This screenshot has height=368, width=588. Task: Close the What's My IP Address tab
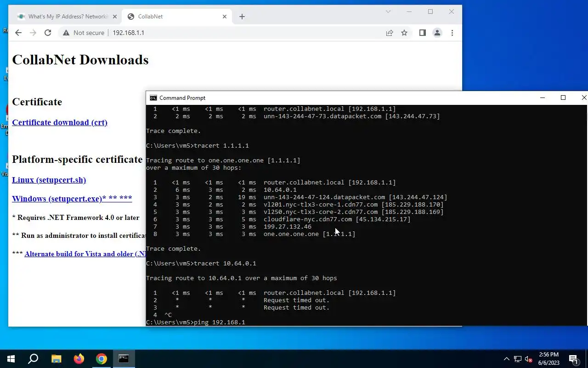(x=115, y=17)
